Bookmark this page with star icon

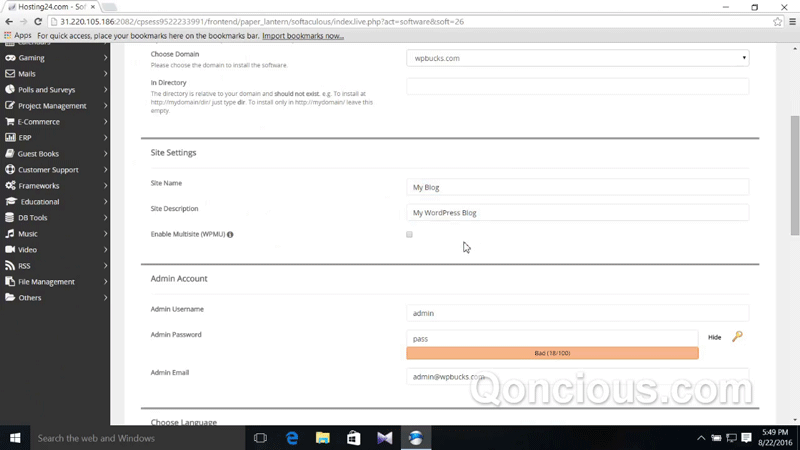777,21
